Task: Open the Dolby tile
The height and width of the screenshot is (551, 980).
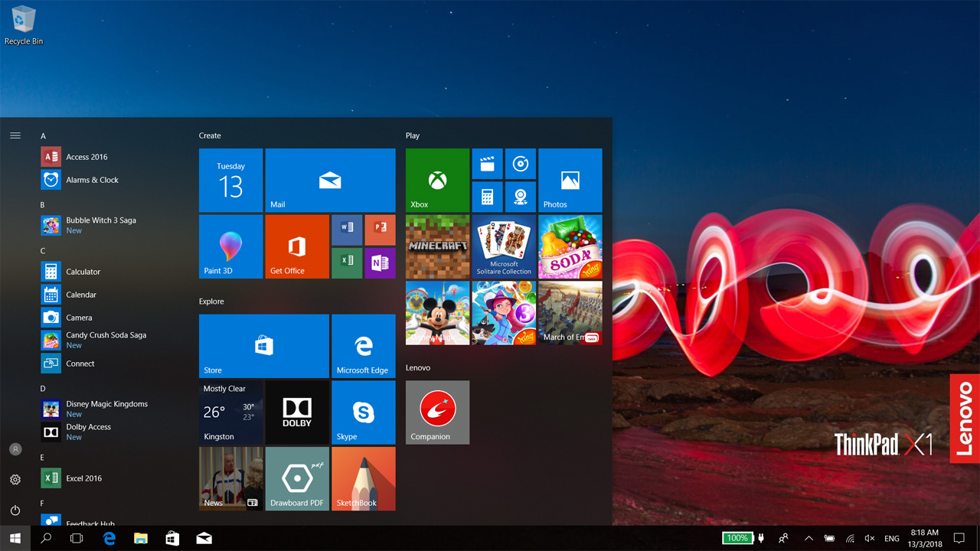Action: 297,412
